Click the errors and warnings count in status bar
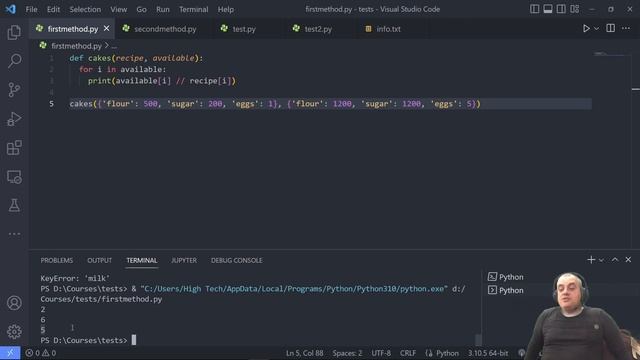 click(40, 353)
